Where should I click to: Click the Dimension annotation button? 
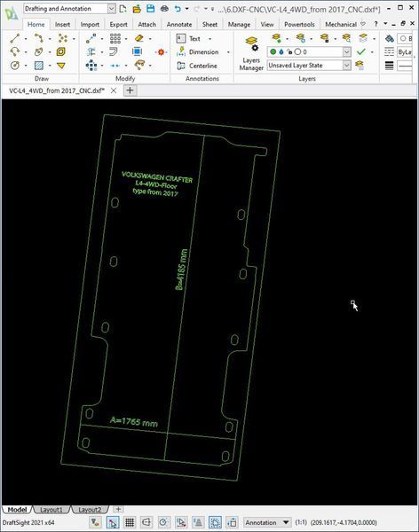(x=203, y=52)
